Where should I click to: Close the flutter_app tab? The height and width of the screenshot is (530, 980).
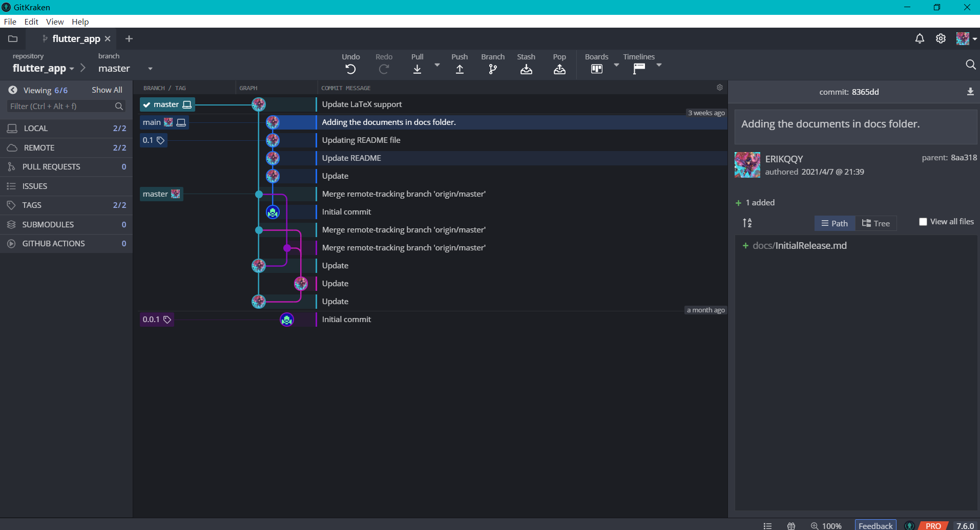coord(108,38)
